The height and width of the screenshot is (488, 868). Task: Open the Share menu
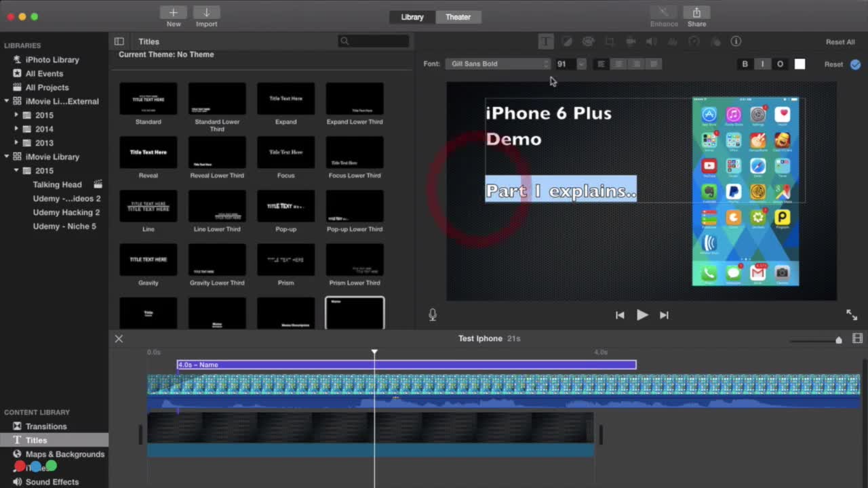(x=696, y=12)
